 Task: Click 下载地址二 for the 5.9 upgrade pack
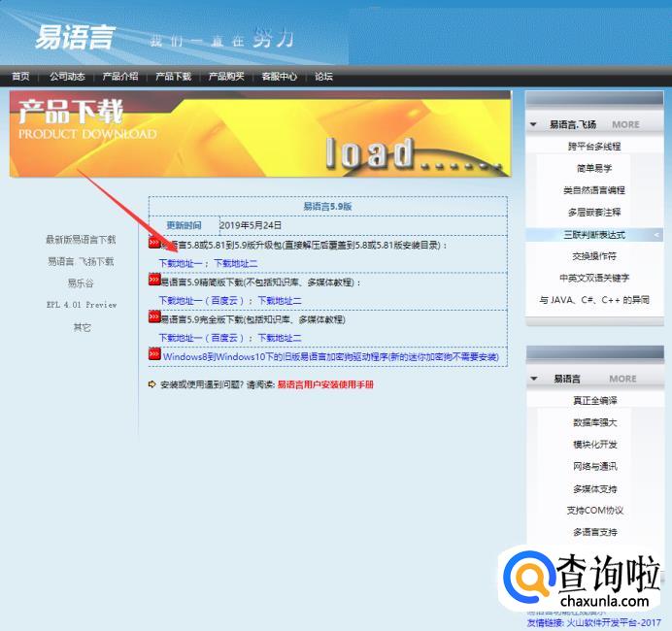pos(236,263)
